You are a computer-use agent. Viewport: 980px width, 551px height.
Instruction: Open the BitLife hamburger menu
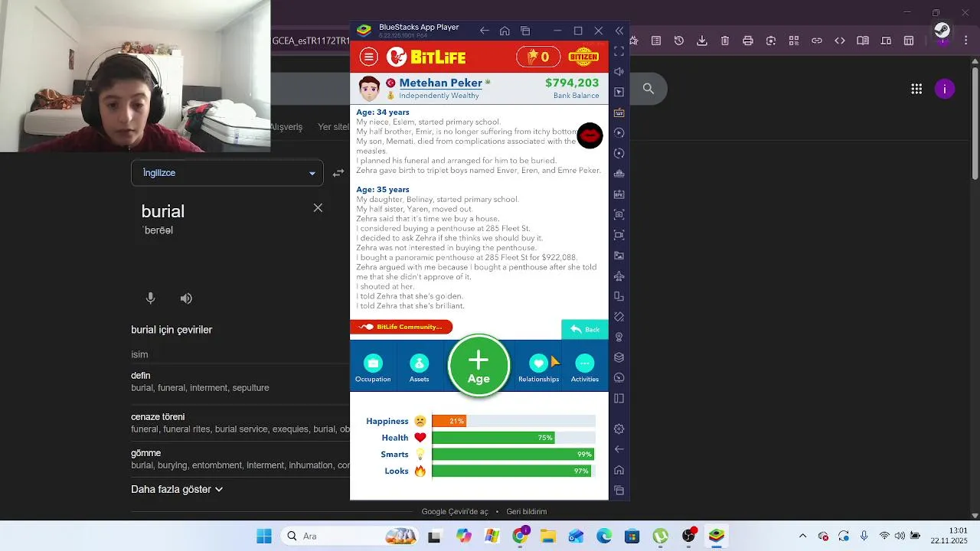point(369,57)
